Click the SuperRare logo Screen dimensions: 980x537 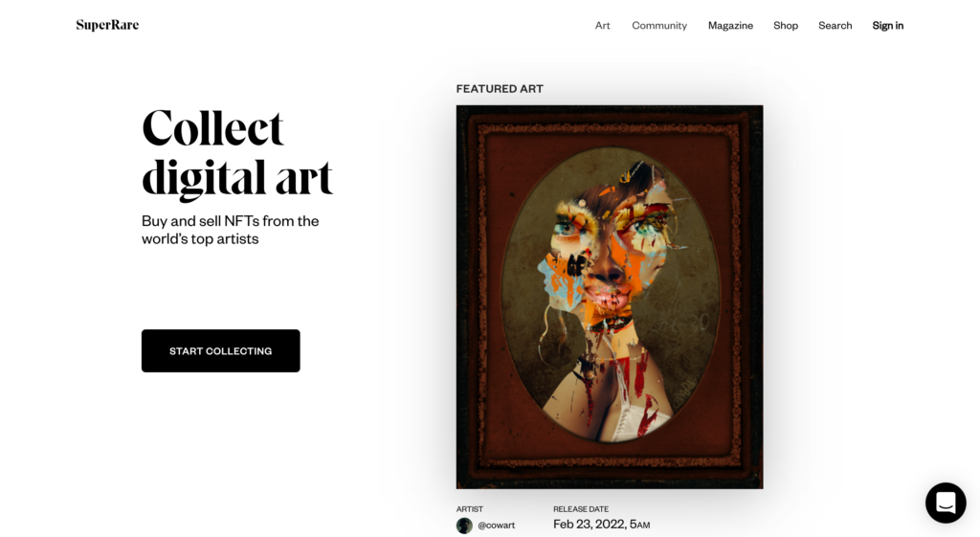click(107, 25)
